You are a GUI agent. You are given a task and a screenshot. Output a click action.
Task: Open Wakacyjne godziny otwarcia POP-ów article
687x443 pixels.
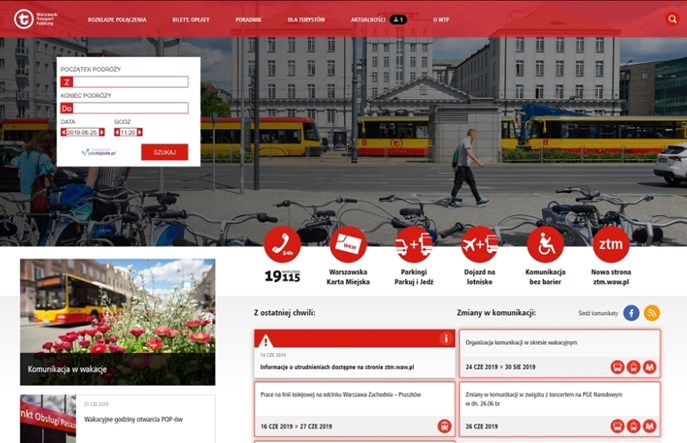[133, 419]
